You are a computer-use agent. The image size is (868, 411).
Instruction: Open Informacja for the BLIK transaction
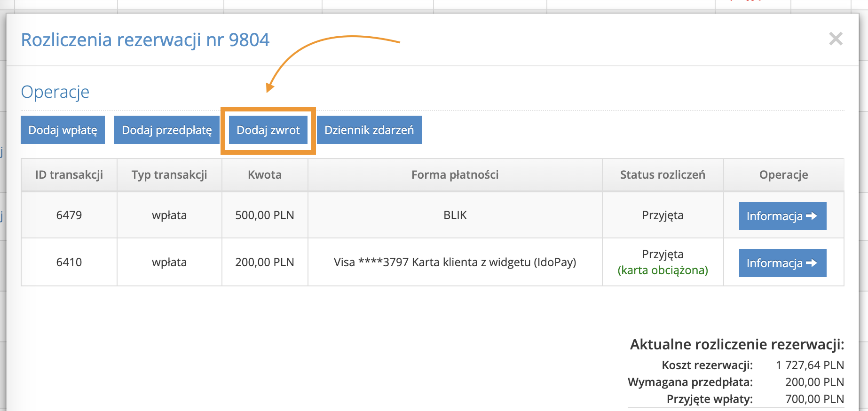click(782, 216)
